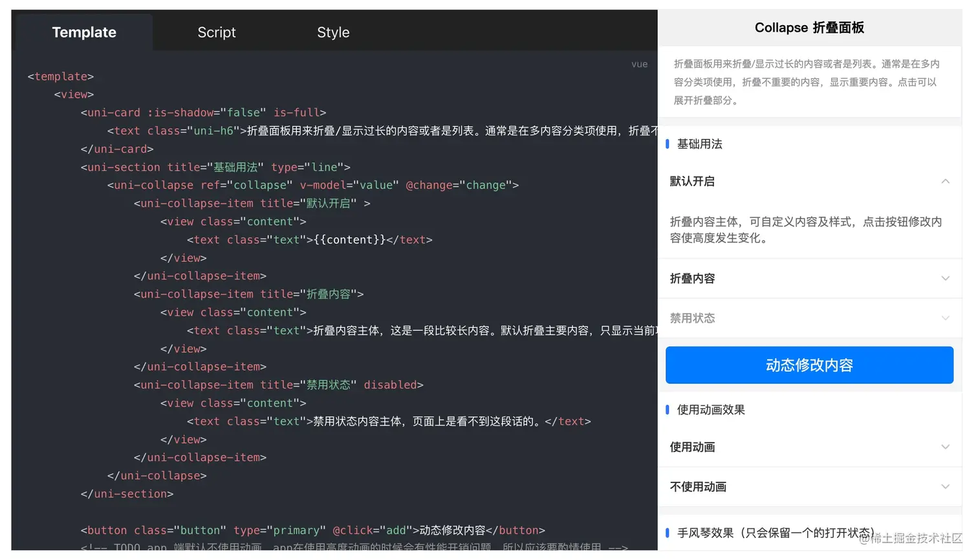Click the uni-collapse-item 折叠内容 code line
978x560 pixels.
(249, 294)
